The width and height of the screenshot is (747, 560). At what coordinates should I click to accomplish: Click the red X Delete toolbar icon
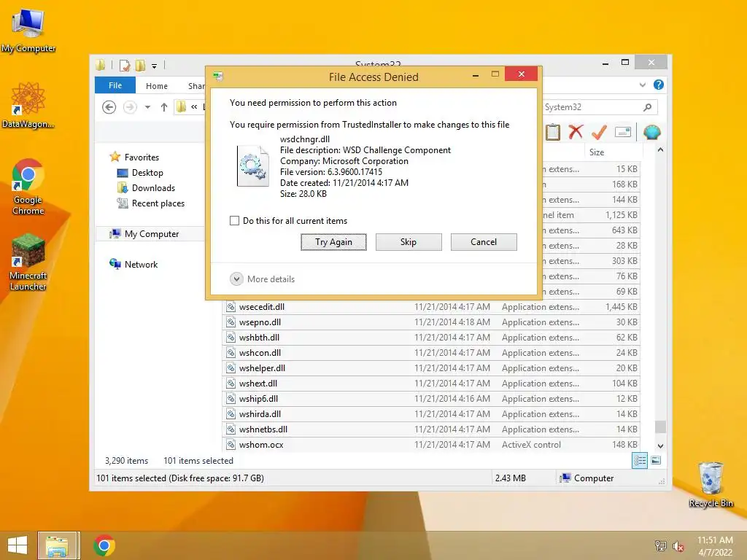click(576, 131)
